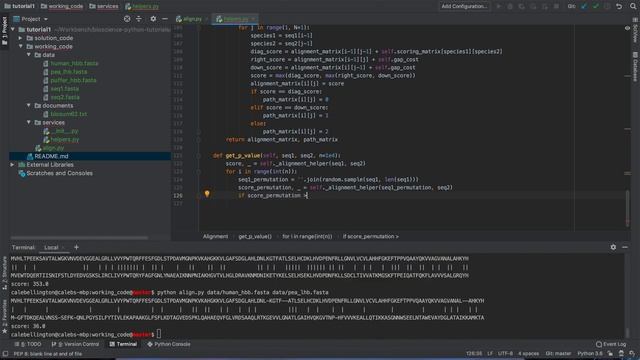Image resolution: width=640 pixels, height=360 pixels.
Task: Click the Alignment class breadcrumb
Action: point(216,236)
